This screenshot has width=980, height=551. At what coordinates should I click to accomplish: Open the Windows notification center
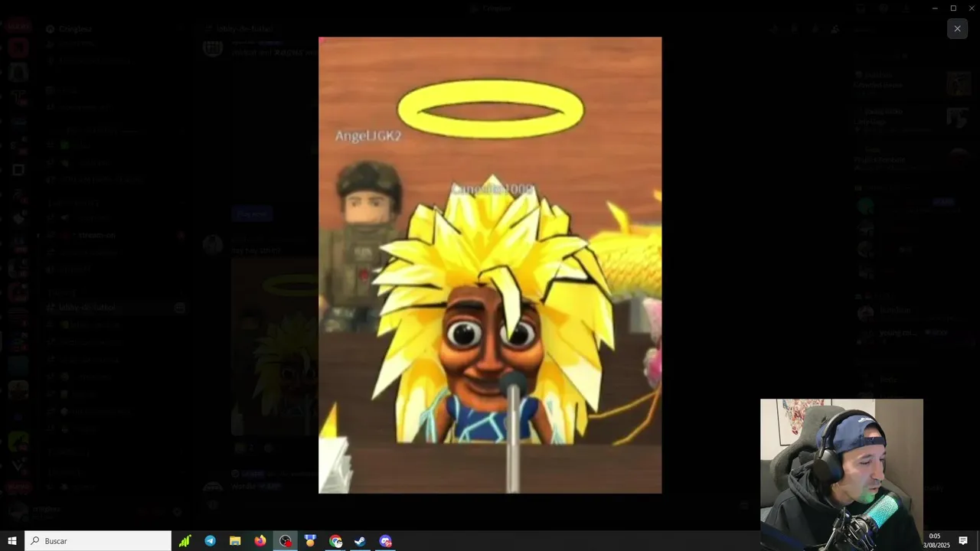(963, 541)
